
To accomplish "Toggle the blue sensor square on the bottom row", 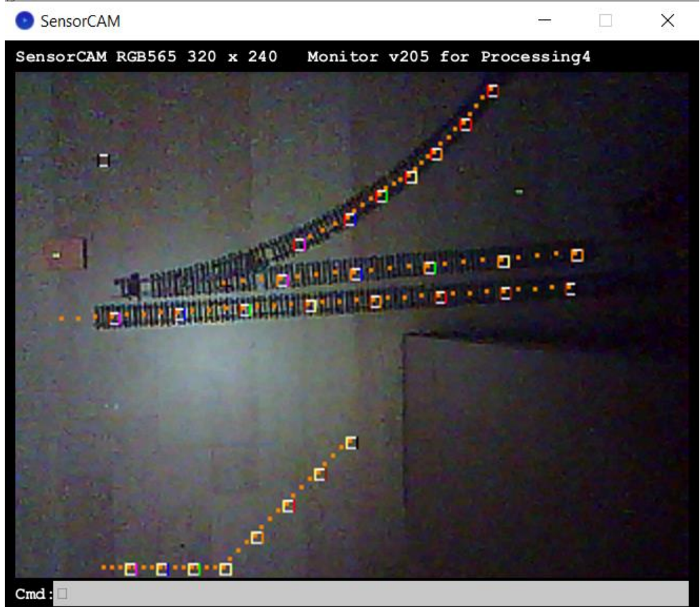I will click(x=162, y=569).
